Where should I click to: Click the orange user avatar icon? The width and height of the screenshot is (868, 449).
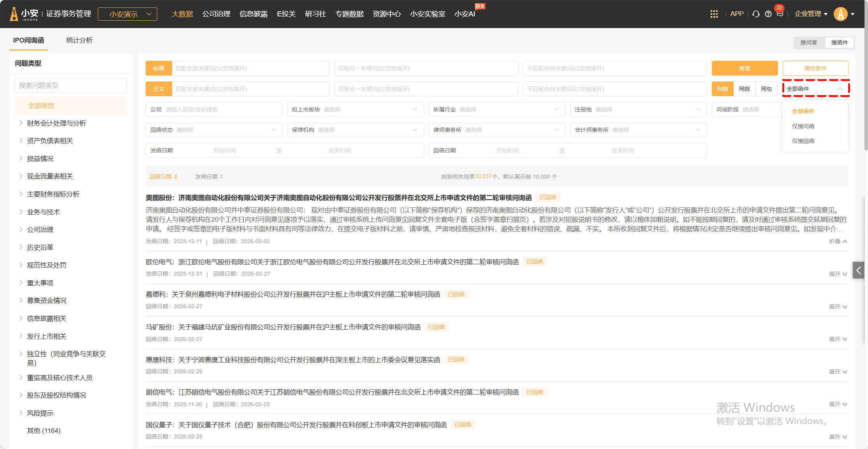[x=840, y=14]
